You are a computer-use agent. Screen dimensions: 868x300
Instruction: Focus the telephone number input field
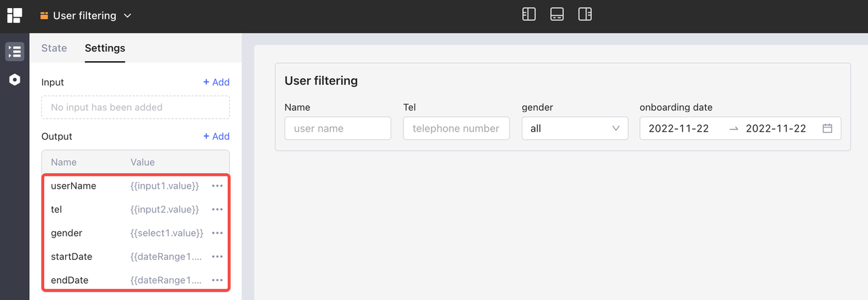pos(456,128)
